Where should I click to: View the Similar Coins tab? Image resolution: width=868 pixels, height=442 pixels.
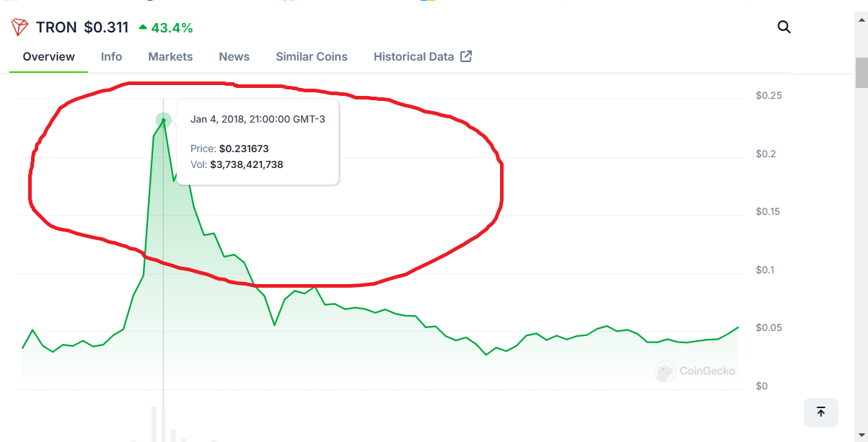tap(311, 56)
